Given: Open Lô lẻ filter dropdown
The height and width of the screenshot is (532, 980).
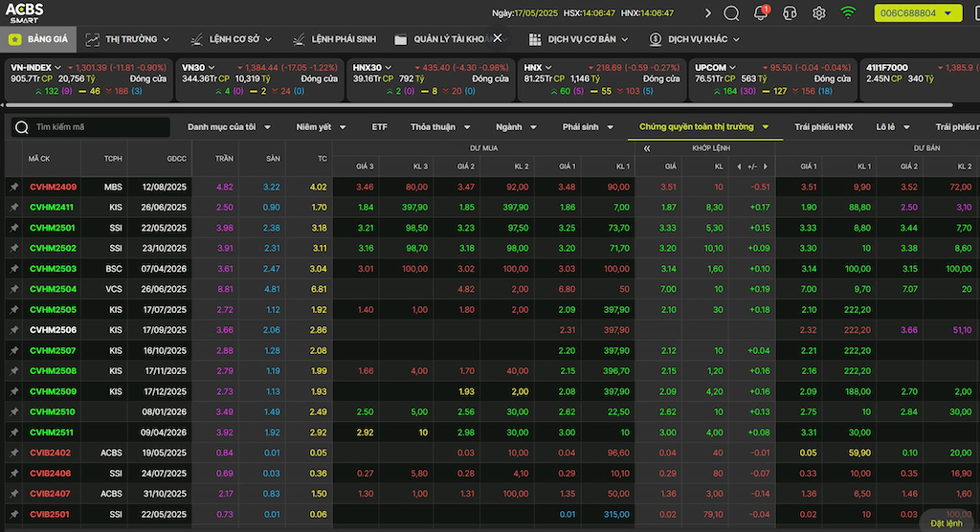Looking at the screenshot, I should point(892,127).
